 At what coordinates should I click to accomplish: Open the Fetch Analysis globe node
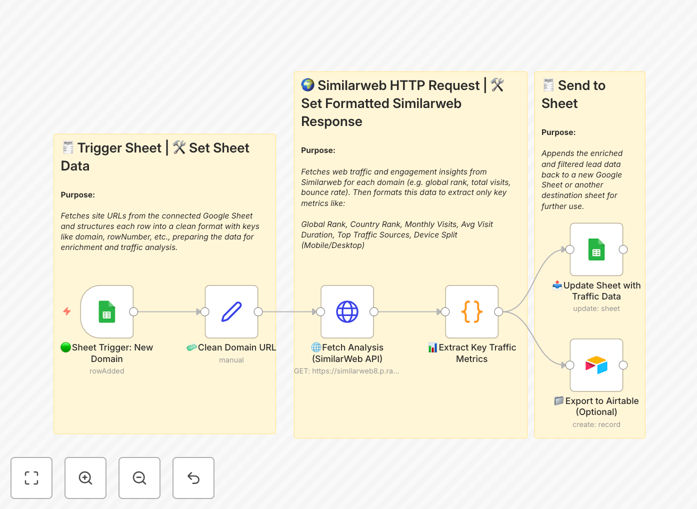[347, 312]
